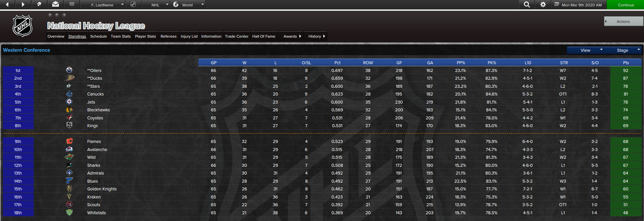This screenshot has width=644, height=221.
Task: Open the calendar icon next to the date
Action: coord(556,4)
